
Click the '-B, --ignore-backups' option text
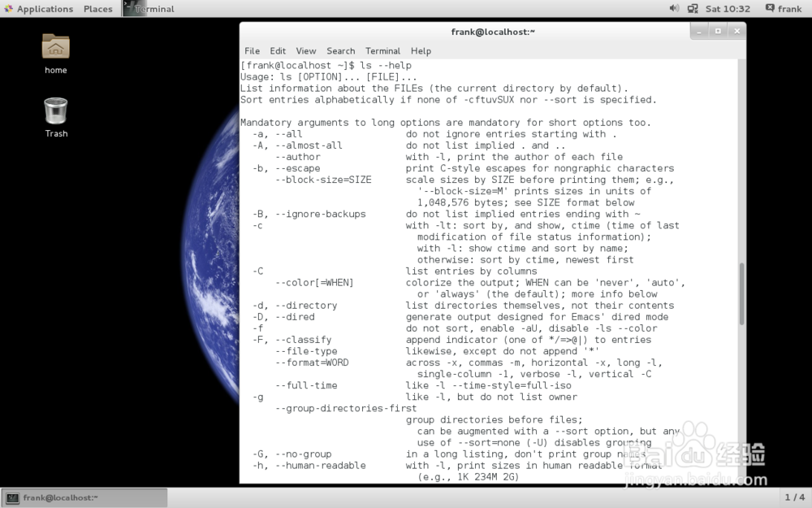pyautogui.click(x=309, y=214)
